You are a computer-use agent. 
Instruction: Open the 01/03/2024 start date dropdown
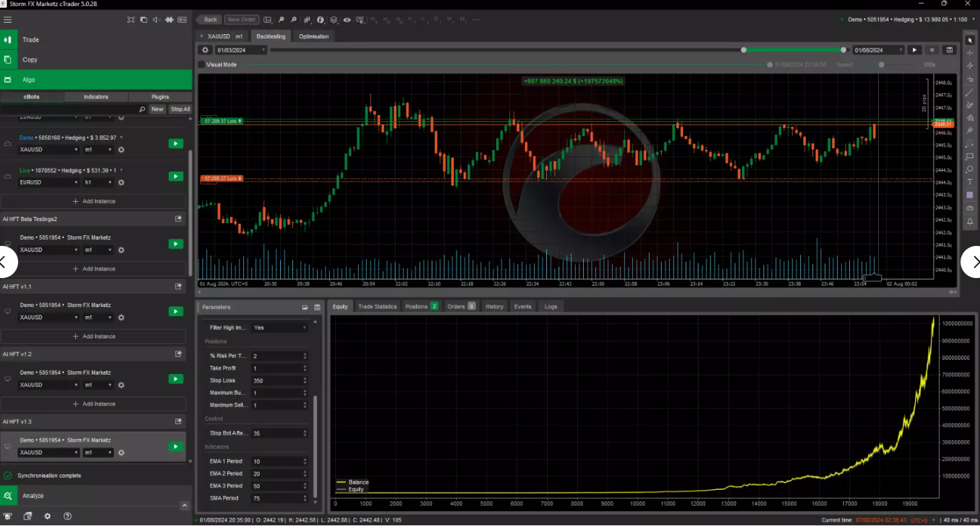pyautogui.click(x=241, y=50)
